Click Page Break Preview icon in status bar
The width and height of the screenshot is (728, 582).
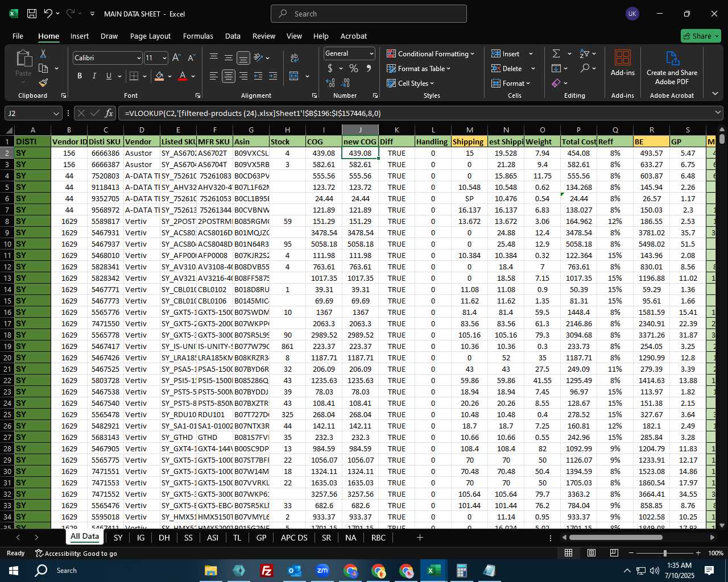pyautogui.click(x=614, y=553)
